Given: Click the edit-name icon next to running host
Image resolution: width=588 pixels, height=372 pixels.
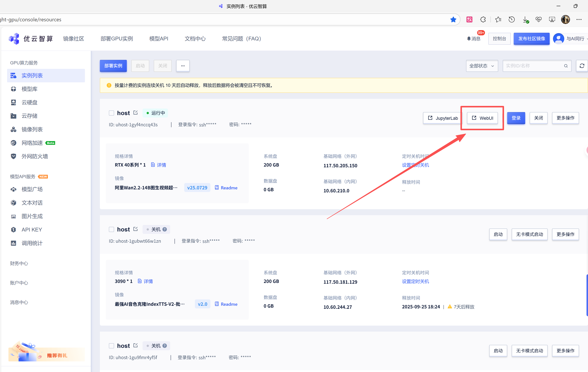Looking at the screenshot, I should [x=136, y=113].
